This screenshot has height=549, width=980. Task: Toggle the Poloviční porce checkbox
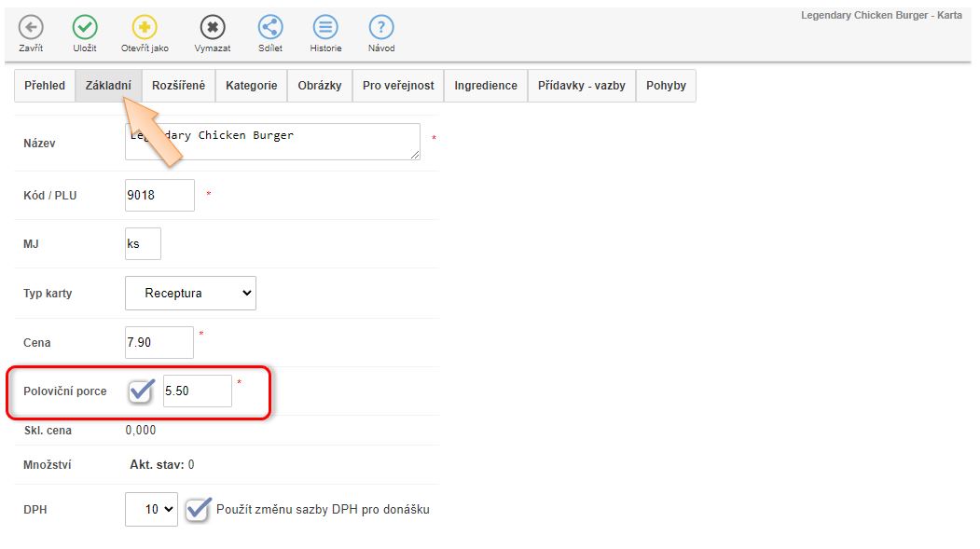click(141, 391)
